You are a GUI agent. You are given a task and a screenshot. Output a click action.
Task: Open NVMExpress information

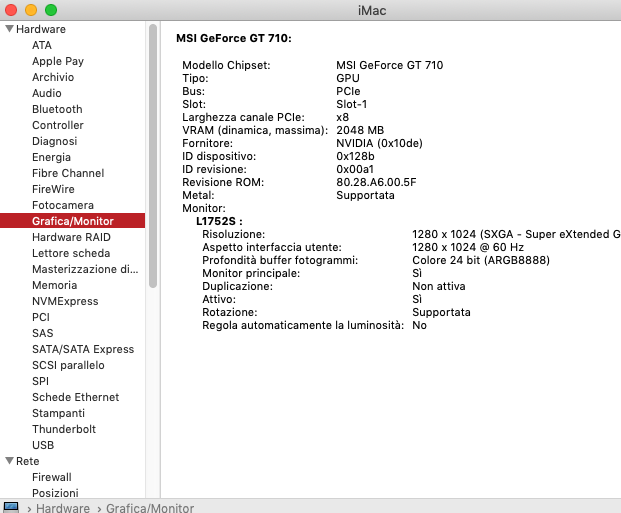tap(65, 301)
